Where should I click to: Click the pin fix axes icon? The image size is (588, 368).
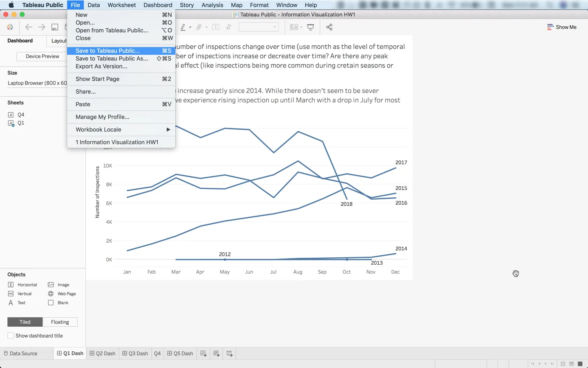click(x=229, y=27)
